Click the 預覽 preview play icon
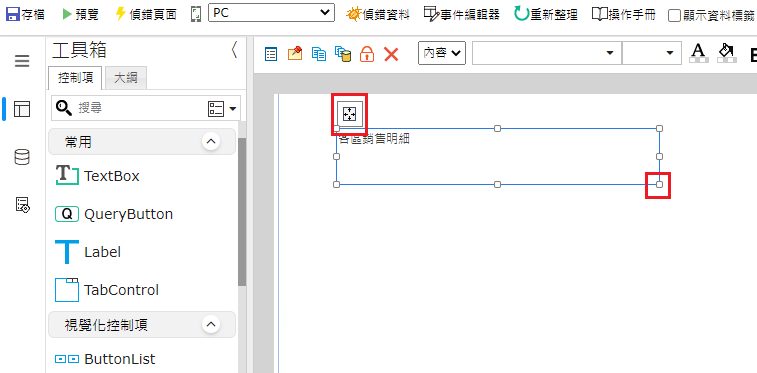The height and width of the screenshot is (373, 757). 67,14
